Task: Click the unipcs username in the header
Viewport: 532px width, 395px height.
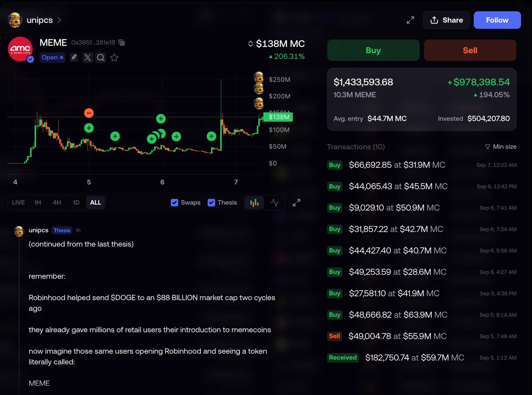Action: [x=40, y=20]
